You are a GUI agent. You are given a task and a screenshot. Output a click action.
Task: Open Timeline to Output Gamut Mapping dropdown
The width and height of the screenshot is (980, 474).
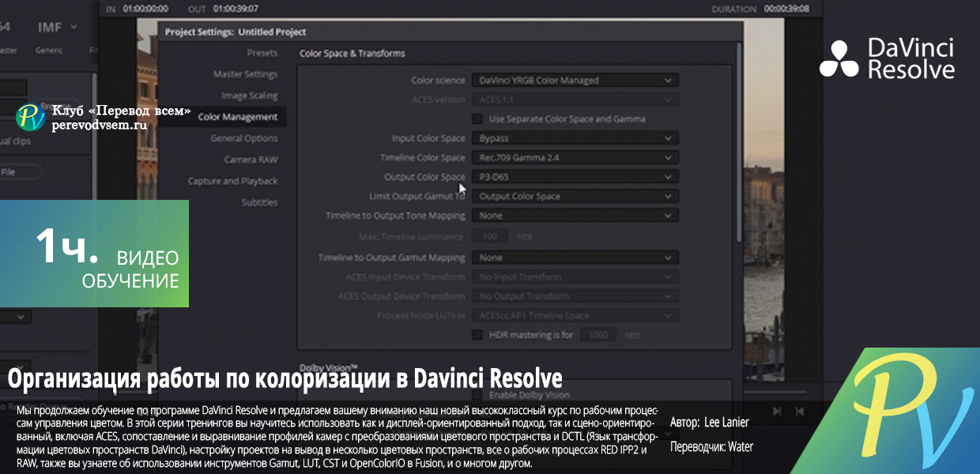click(x=575, y=258)
